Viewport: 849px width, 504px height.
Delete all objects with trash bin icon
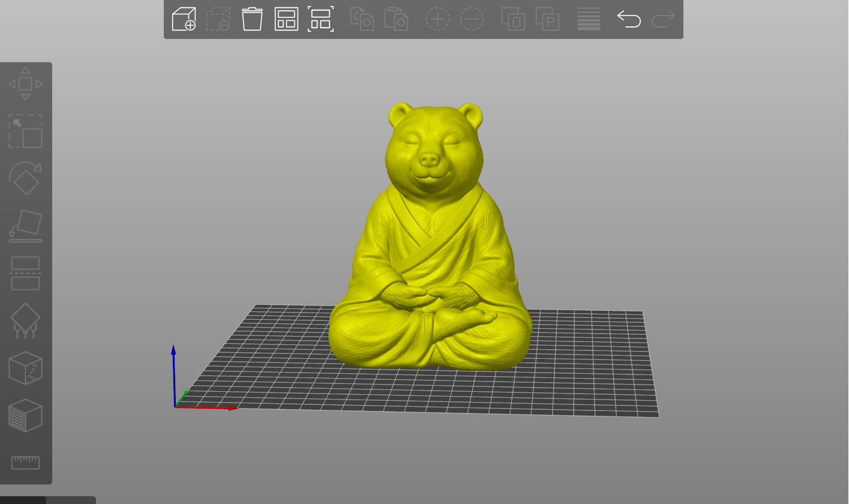click(253, 19)
